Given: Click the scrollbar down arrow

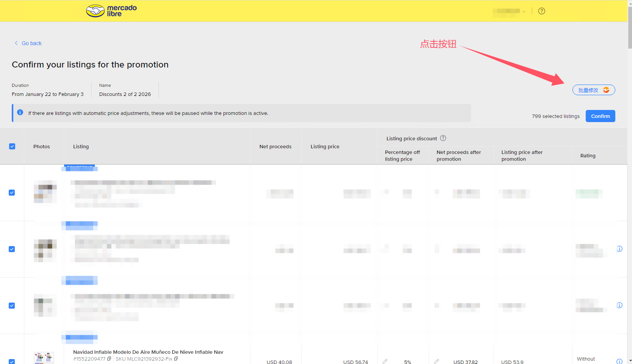Looking at the screenshot, I should click(630, 361).
